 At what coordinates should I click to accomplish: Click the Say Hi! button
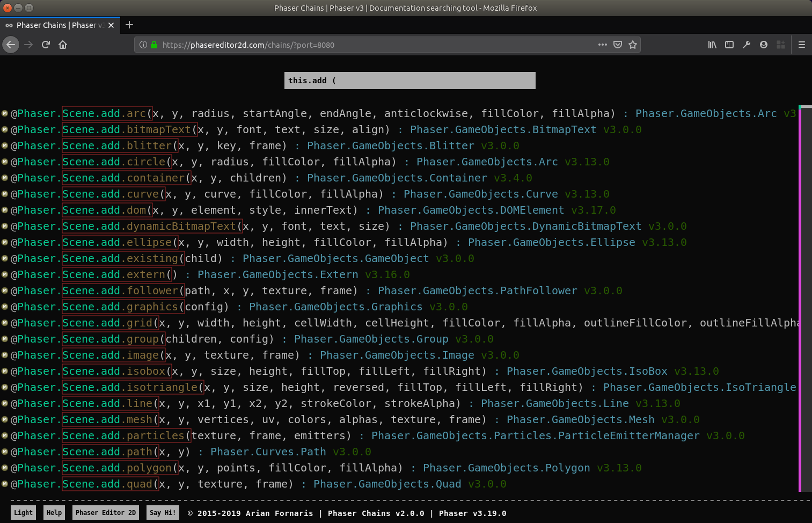163,513
